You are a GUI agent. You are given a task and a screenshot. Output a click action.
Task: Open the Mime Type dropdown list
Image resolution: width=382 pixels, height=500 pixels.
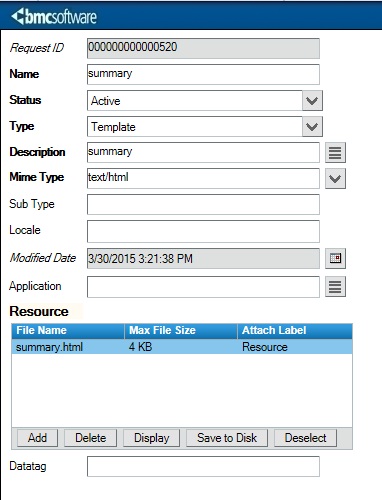[335, 179]
